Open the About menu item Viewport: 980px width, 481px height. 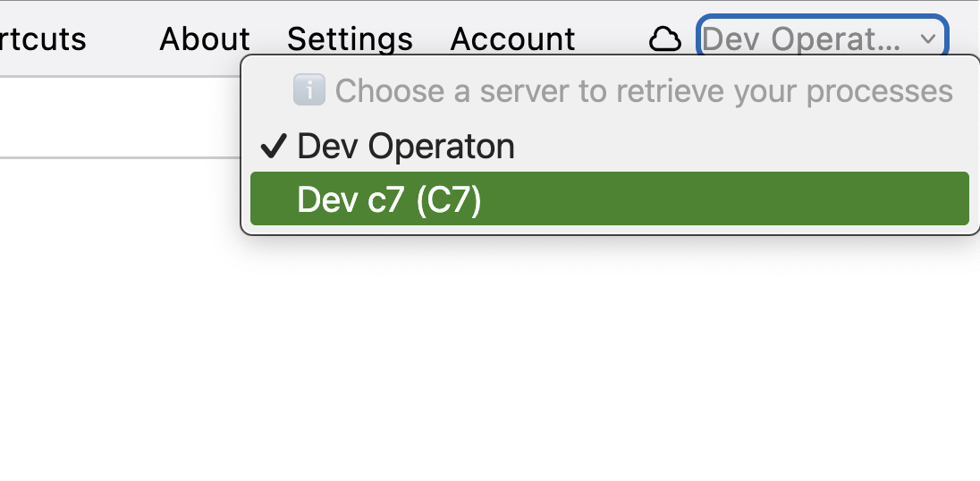[x=205, y=39]
